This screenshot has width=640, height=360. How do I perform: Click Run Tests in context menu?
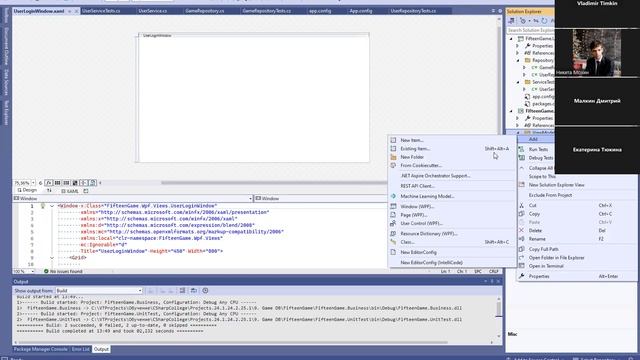[538, 149]
